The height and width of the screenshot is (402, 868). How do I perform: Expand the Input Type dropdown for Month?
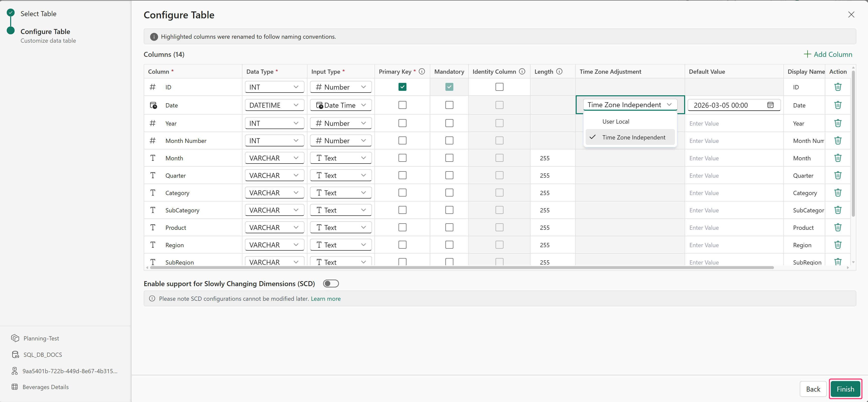(x=341, y=158)
